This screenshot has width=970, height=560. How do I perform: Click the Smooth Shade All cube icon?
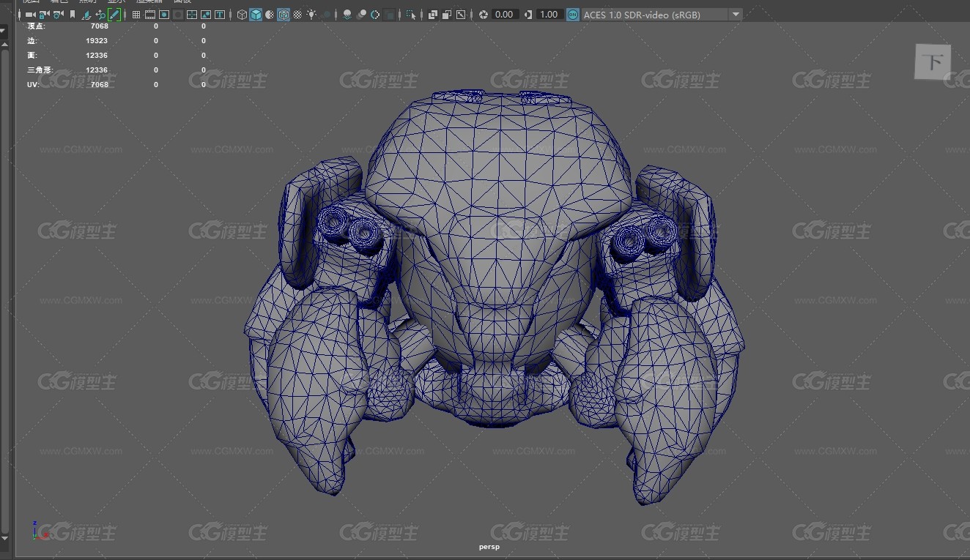point(256,15)
